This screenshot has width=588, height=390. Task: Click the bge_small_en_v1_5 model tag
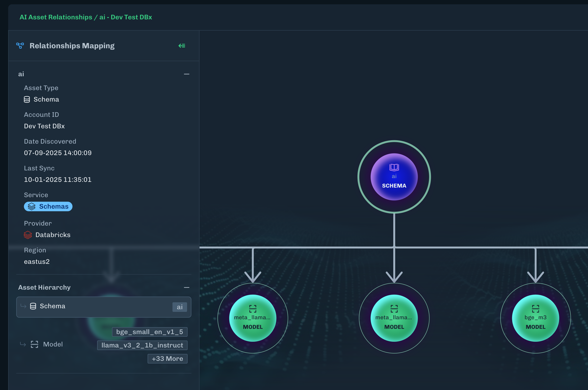(x=150, y=332)
